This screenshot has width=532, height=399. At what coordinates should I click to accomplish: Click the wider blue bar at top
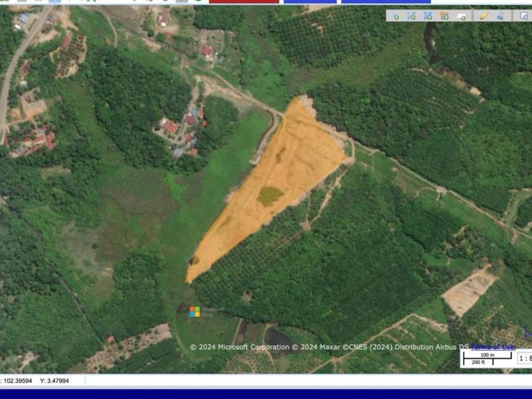click(x=386, y=2)
